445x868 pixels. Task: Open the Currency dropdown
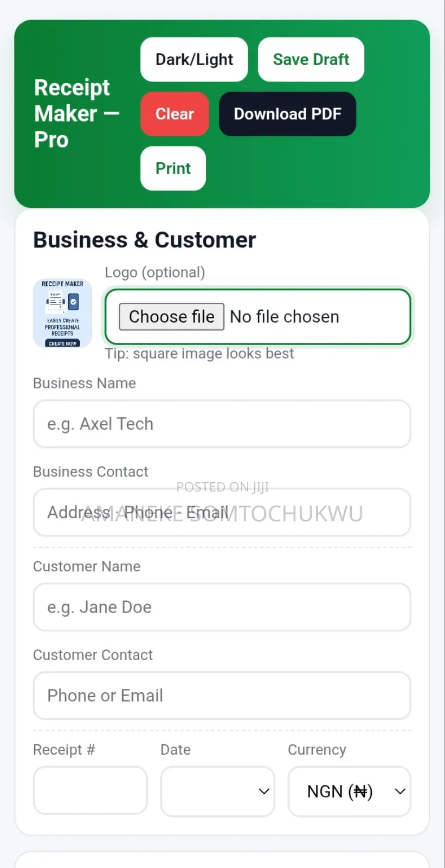(349, 791)
